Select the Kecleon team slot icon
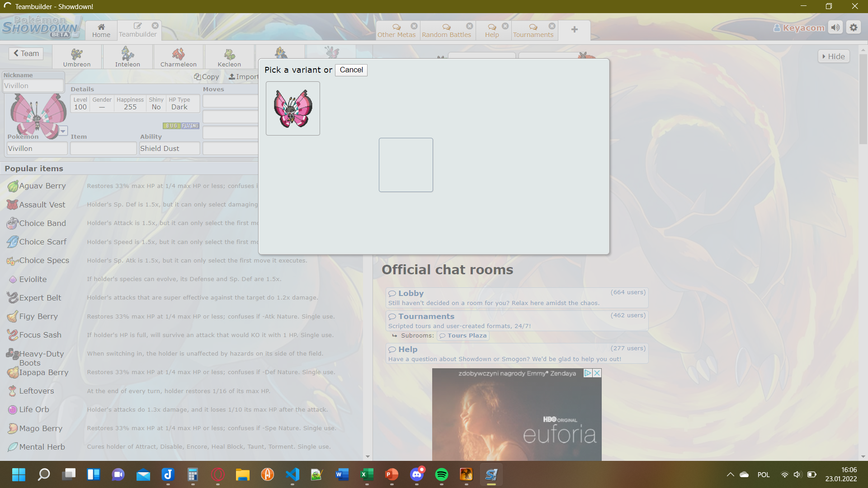 pyautogui.click(x=229, y=57)
